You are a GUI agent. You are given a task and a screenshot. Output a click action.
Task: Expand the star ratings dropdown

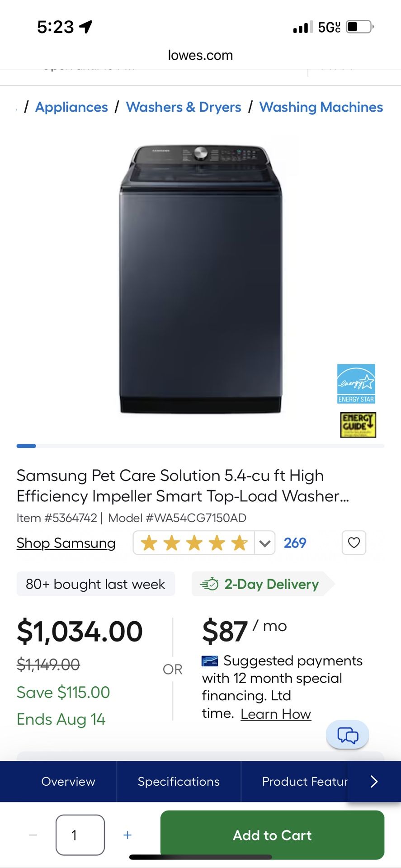pyautogui.click(x=265, y=542)
